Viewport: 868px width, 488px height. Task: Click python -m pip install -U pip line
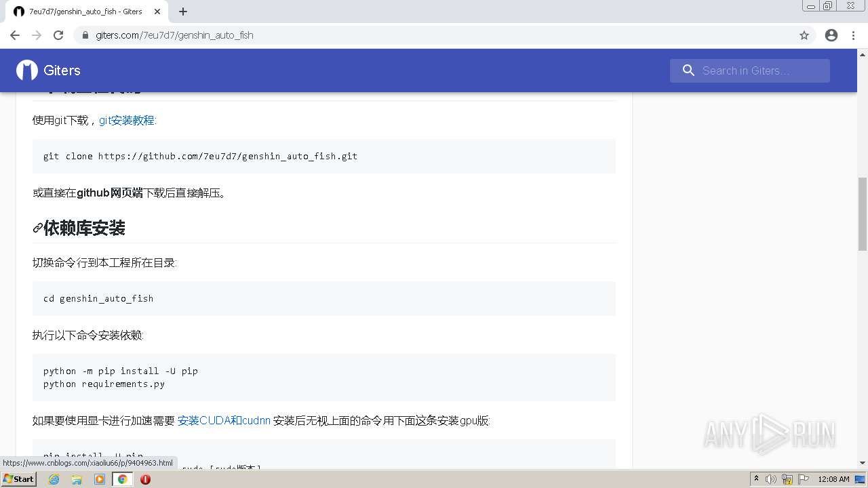click(121, 371)
